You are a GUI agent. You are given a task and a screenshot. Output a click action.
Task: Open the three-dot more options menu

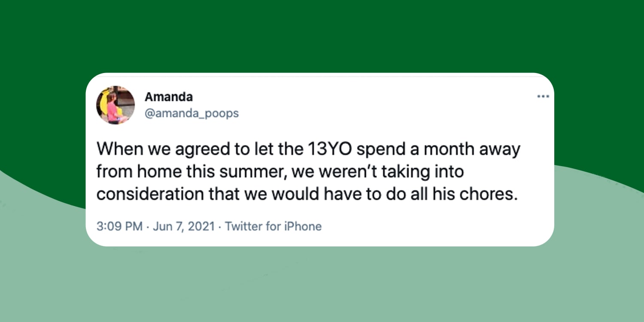point(543,97)
